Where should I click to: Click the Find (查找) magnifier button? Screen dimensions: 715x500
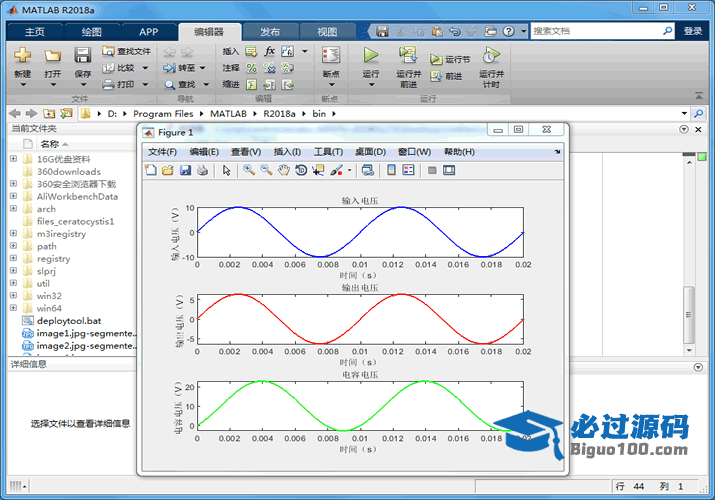[180, 84]
